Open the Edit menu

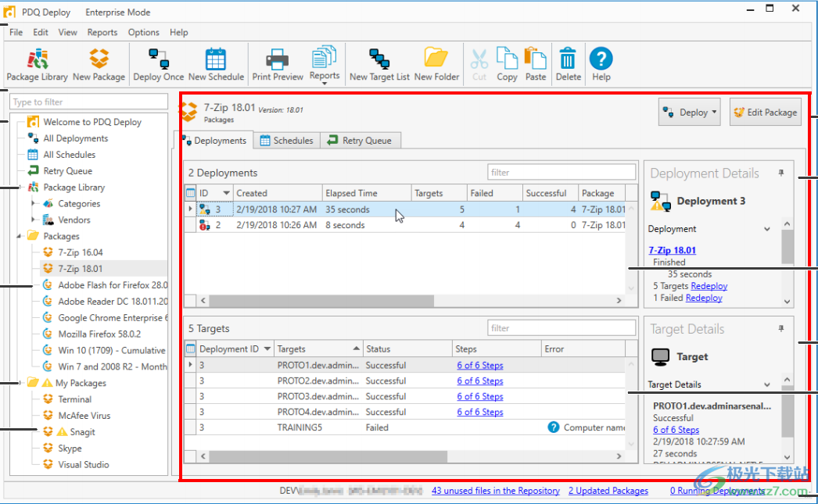(x=41, y=32)
